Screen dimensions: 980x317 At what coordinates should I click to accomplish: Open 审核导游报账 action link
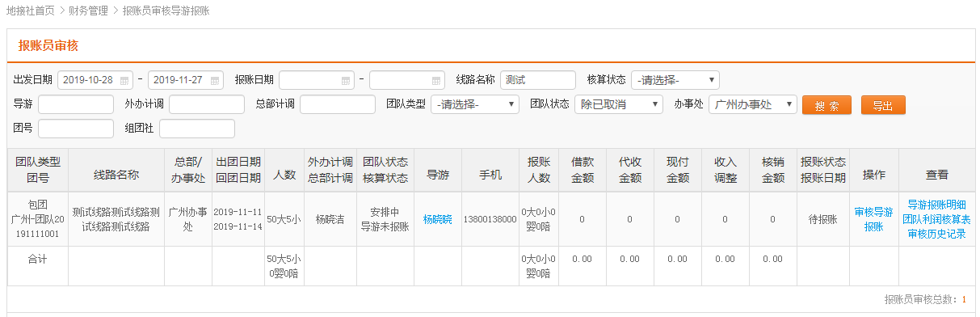point(873,219)
